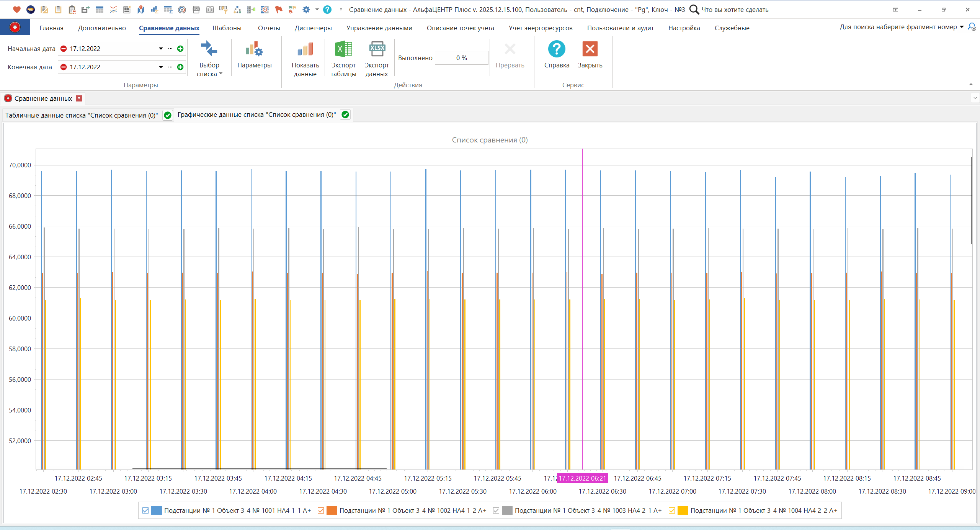Click the map marker icon in quick toolbar

coord(141,10)
